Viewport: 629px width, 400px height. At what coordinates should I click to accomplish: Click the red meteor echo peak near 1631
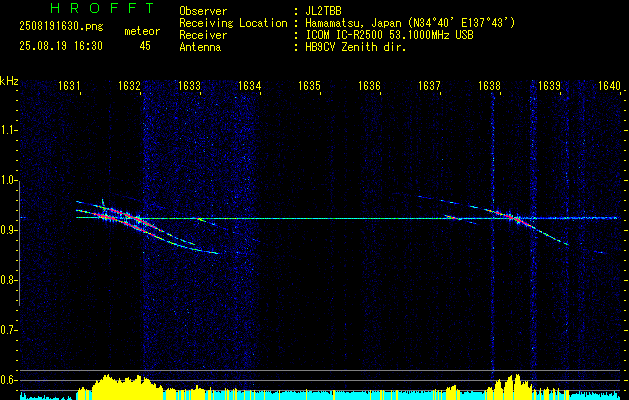click(x=105, y=216)
